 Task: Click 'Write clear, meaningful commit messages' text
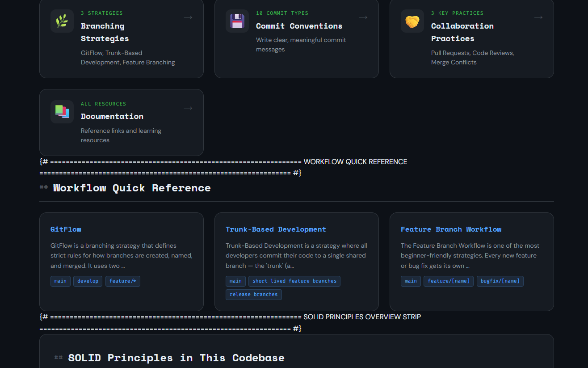[x=301, y=45]
